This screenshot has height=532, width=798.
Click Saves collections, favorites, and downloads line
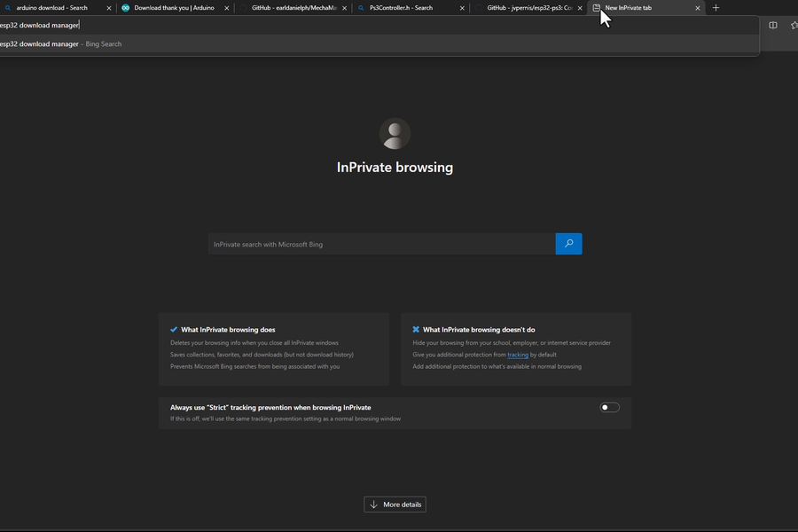click(x=262, y=355)
